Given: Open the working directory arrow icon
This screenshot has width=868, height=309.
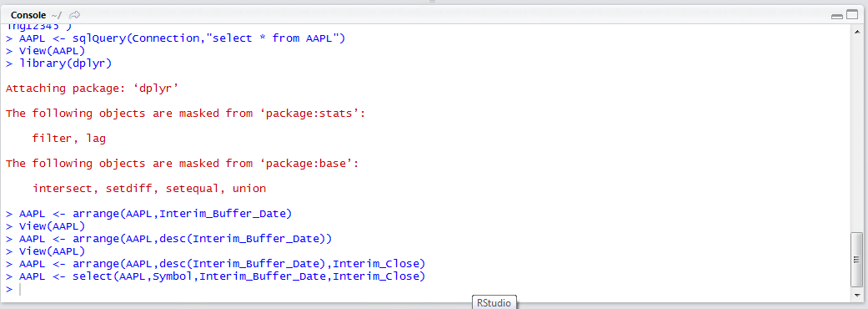Looking at the screenshot, I should point(75,15).
